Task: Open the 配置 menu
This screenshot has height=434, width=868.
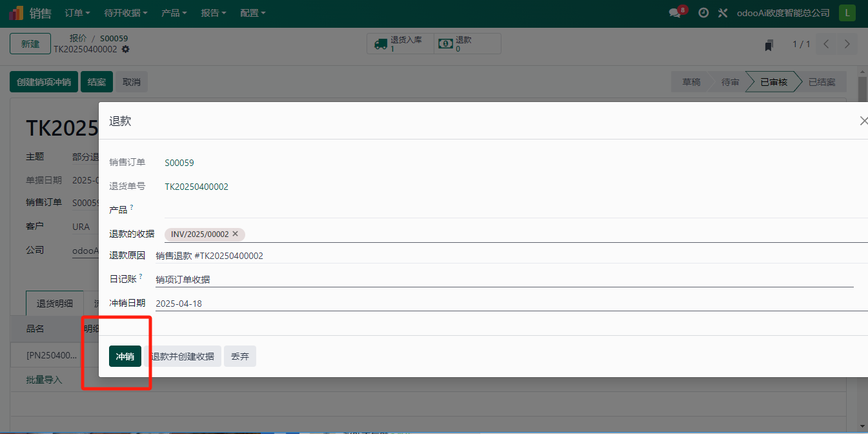Action: coord(252,13)
